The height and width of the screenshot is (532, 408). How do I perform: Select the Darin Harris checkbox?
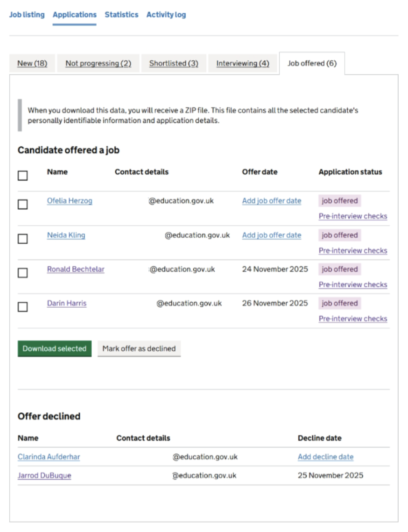(23, 307)
